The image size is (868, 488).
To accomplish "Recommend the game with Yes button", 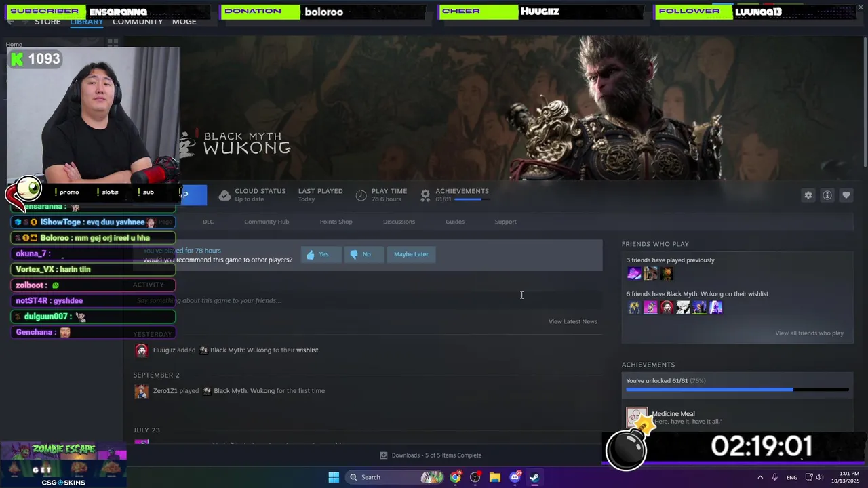I will click(x=321, y=254).
